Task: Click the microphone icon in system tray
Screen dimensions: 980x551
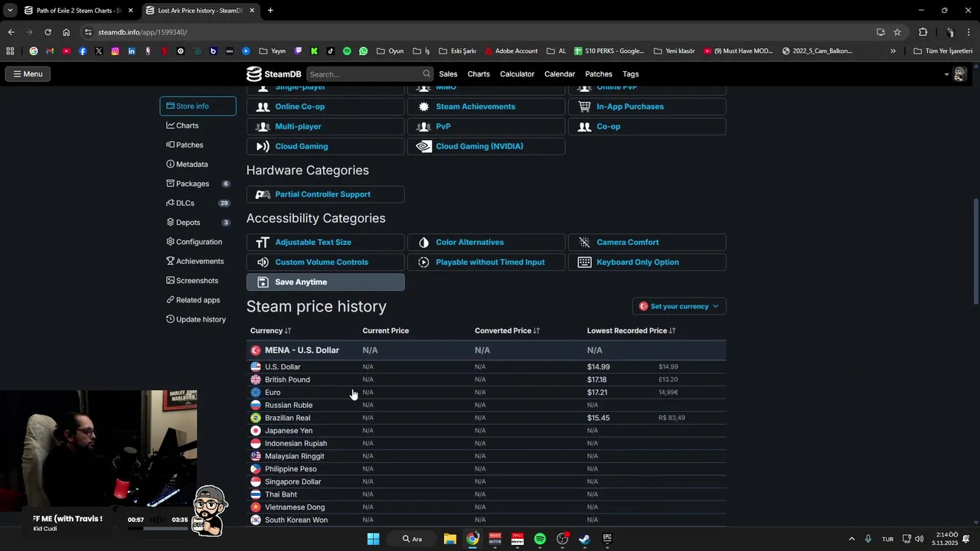Action: coord(868,539)
